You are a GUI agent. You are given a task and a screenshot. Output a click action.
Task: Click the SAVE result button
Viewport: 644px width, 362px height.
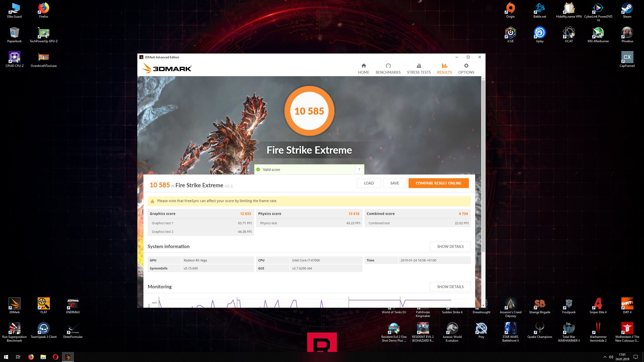click(395, 183)
